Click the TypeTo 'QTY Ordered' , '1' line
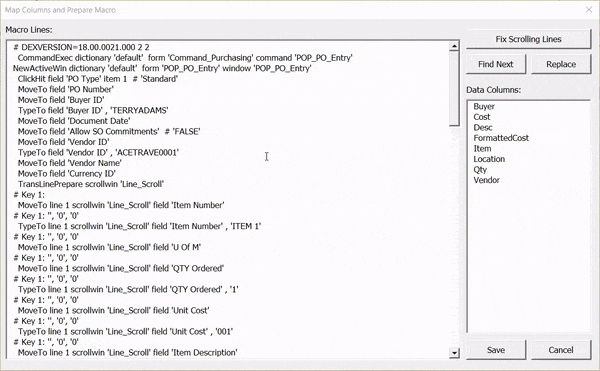600x371 pixels. (x=128, y=290)
